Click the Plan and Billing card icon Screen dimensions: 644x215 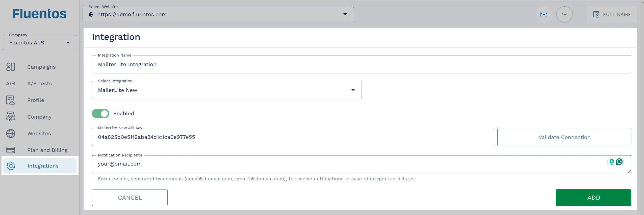coord(11,150)
